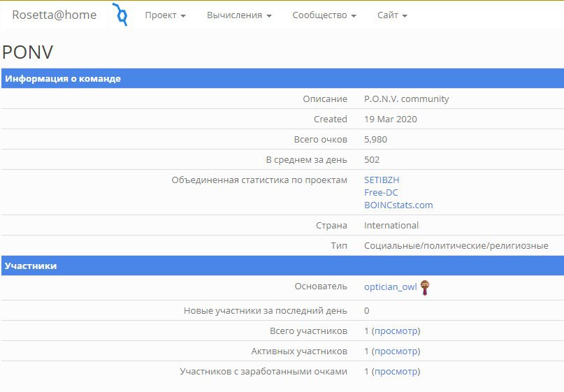Click the Rosetta@home molecule logo icon
This screenshot has height=392, width=564.
120,15
